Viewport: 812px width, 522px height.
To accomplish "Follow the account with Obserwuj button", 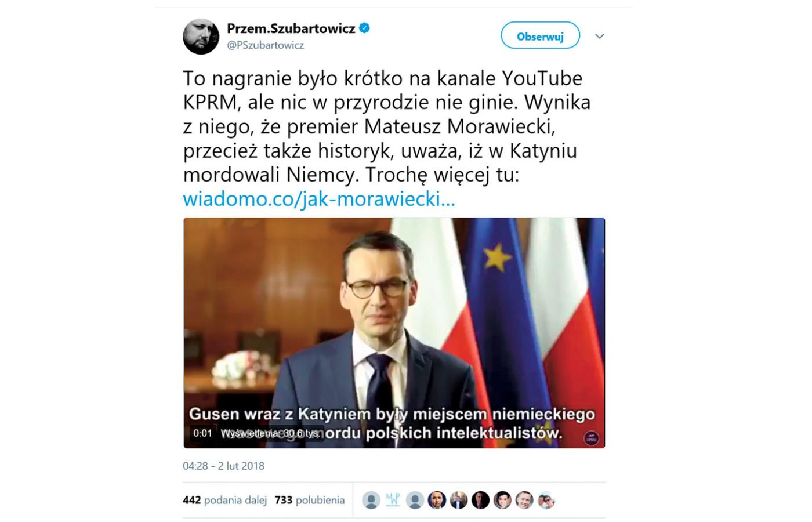I will click(x=540, y=36).
